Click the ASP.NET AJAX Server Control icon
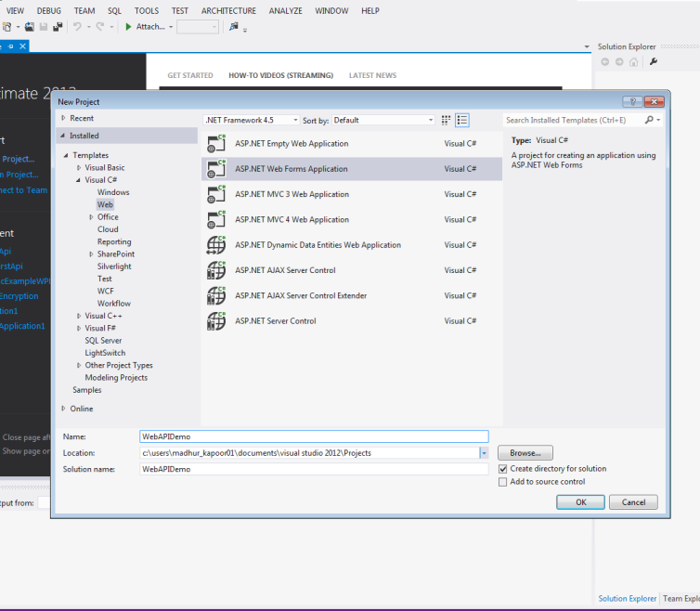Viewport: 700px width, 611px height. [x=216, y=270]
